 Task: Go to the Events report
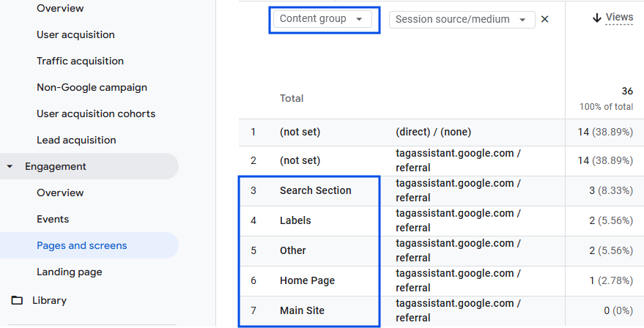click(53, 220)
